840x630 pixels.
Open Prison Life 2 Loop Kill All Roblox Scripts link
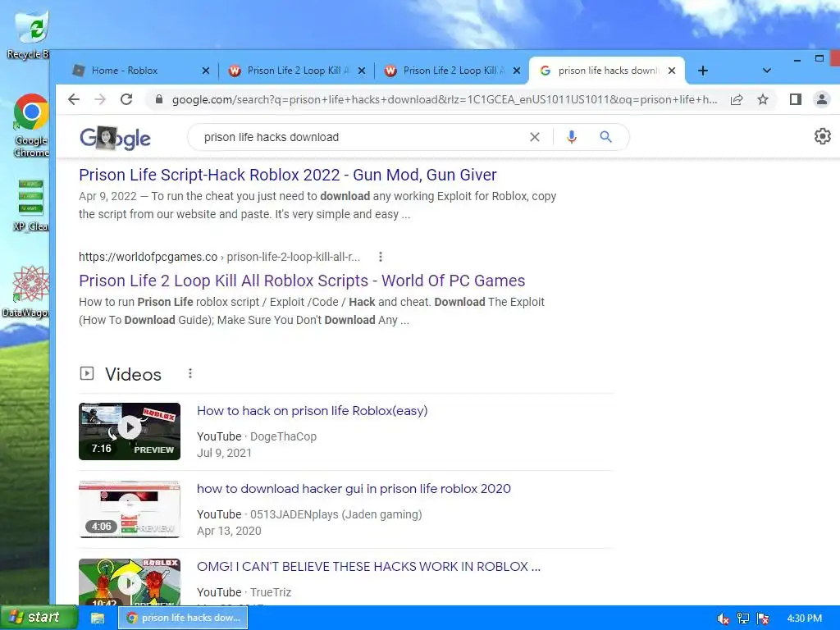pos(302,281)
